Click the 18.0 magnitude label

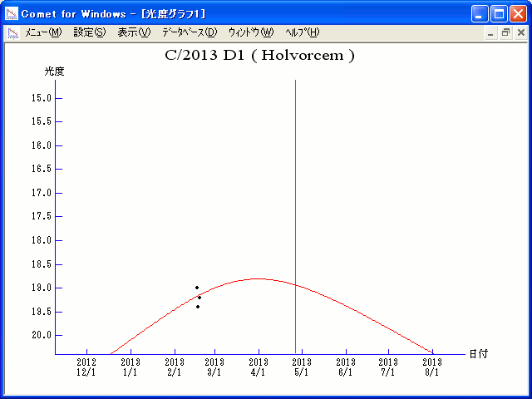[42, 240]
